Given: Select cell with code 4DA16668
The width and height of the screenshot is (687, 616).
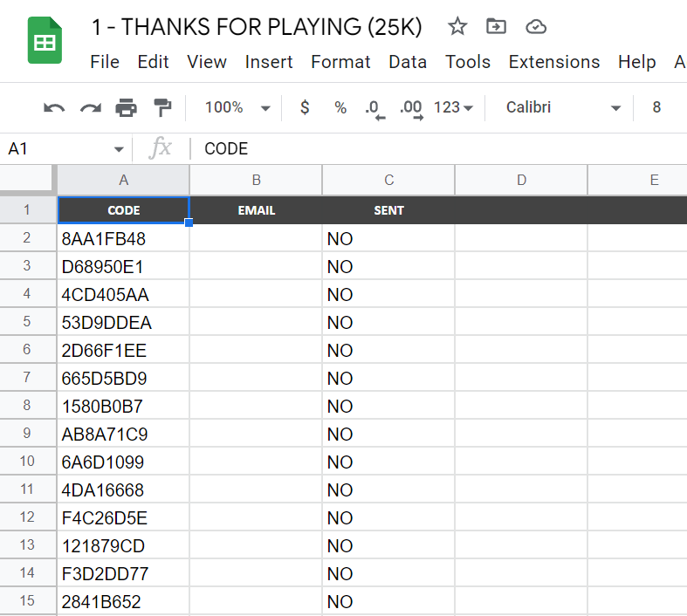Looking at the screenshot, I should click(x=124, y=489).
